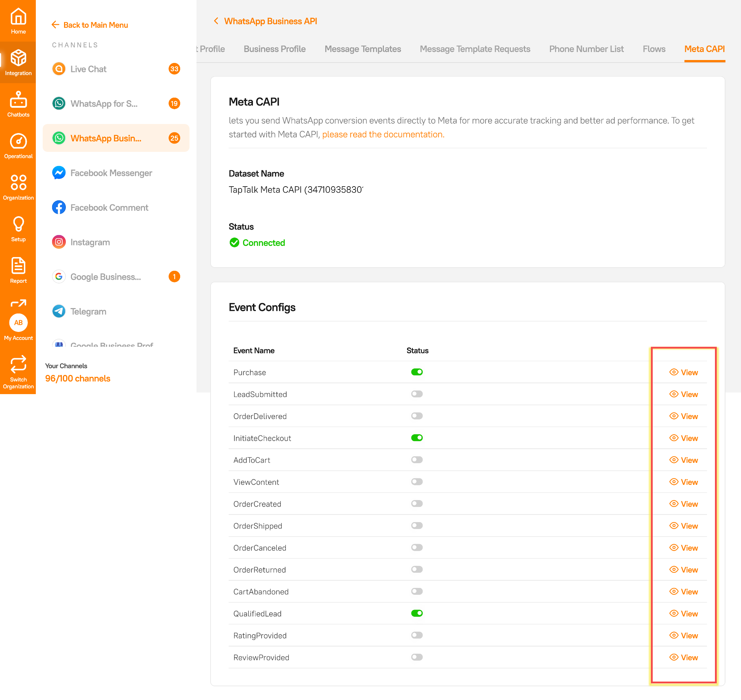This screenshot has height=700, width=741.
Task: Select the Telegram channel icon
Action: point(59,311)
